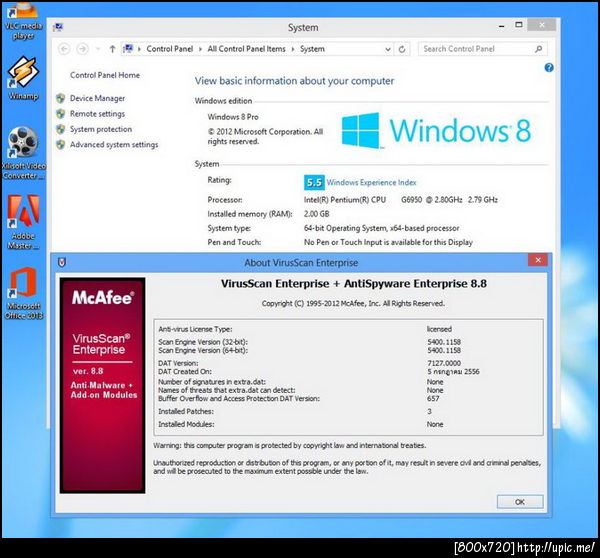The width and height of the screenshot is (600, 558).
Task: Click the Installed Patches value '3'
Action: coord(429,411)
